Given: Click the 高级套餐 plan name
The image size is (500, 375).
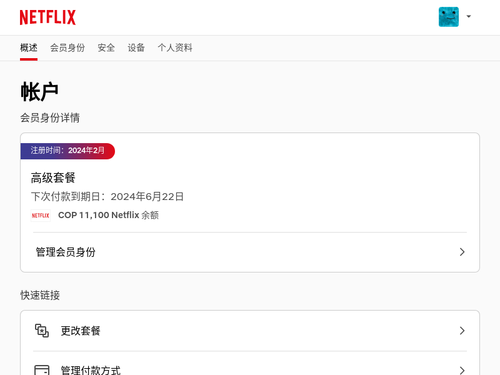Looking at the screenshot, I should point(53,178).
